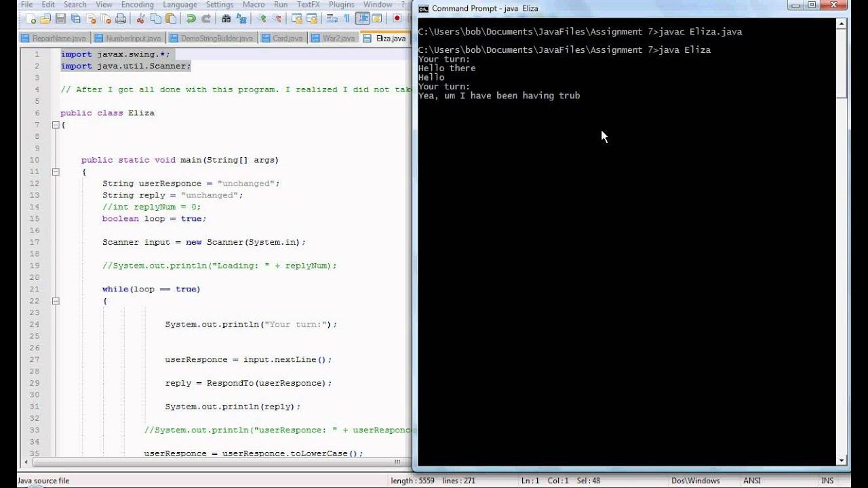The height and width of the screenshot is (488, 868).
Task: Click the New file toolbar icon
Action: [x=31, y=19]
